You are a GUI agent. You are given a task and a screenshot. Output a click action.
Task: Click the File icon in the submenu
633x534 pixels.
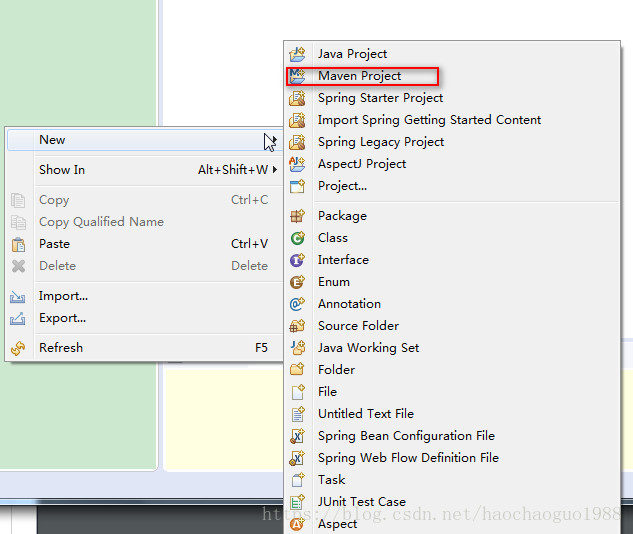pos(298,392)
